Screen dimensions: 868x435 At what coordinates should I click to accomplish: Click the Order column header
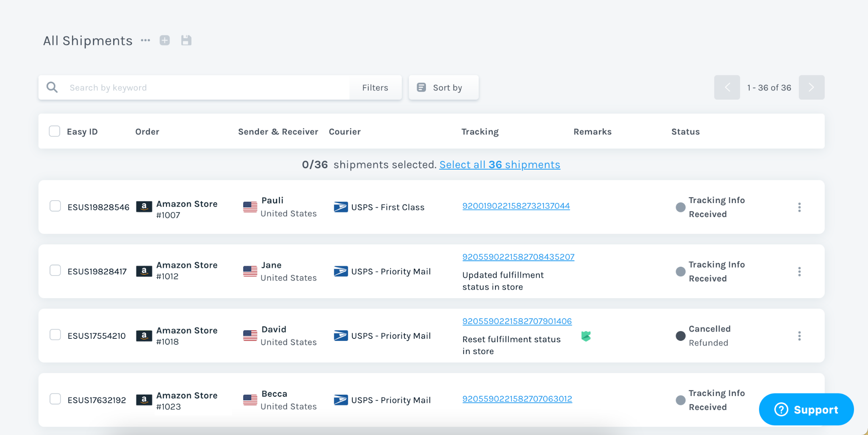click(147, 131)
